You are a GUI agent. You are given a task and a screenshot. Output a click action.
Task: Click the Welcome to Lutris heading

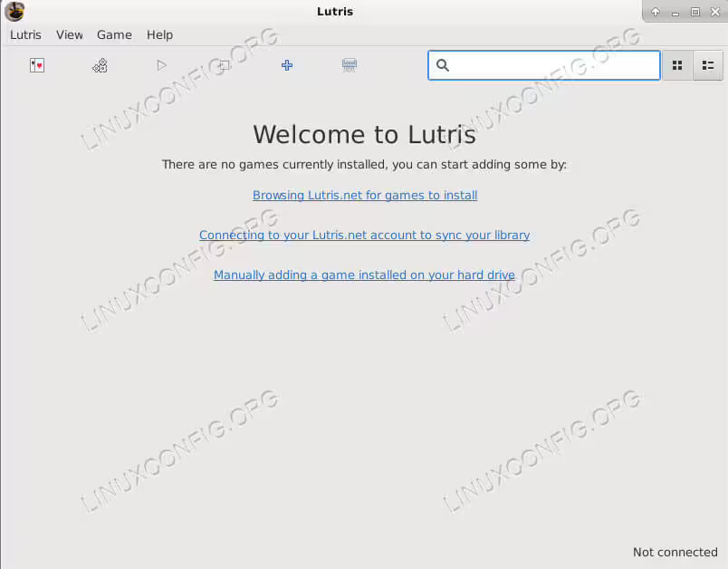click(365, 135)
